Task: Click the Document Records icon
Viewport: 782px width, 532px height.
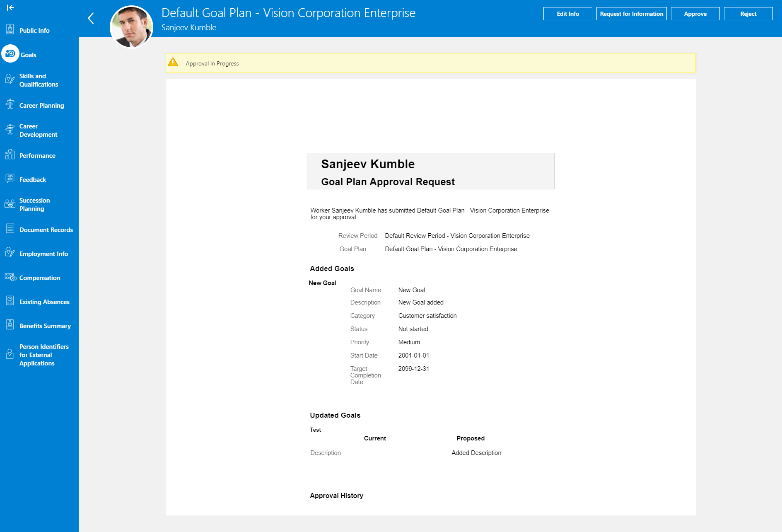Action: (10, 229)
